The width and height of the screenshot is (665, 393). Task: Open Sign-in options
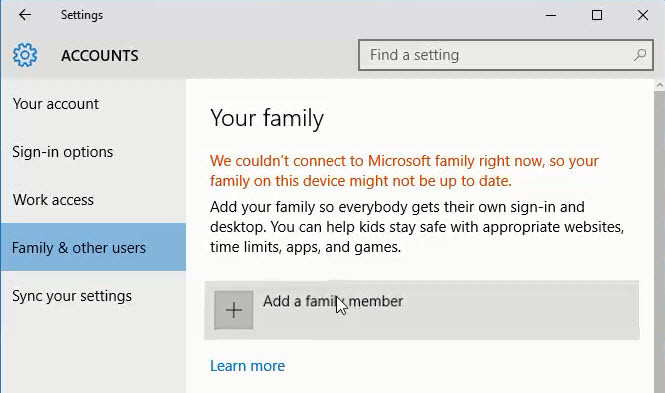click(63, 152)
